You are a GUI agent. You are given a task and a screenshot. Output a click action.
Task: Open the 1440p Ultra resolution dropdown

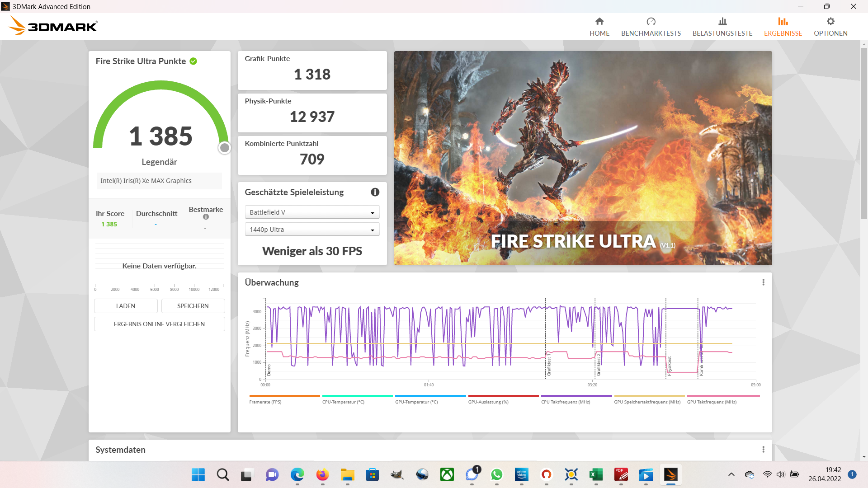(x=312, y=230)
